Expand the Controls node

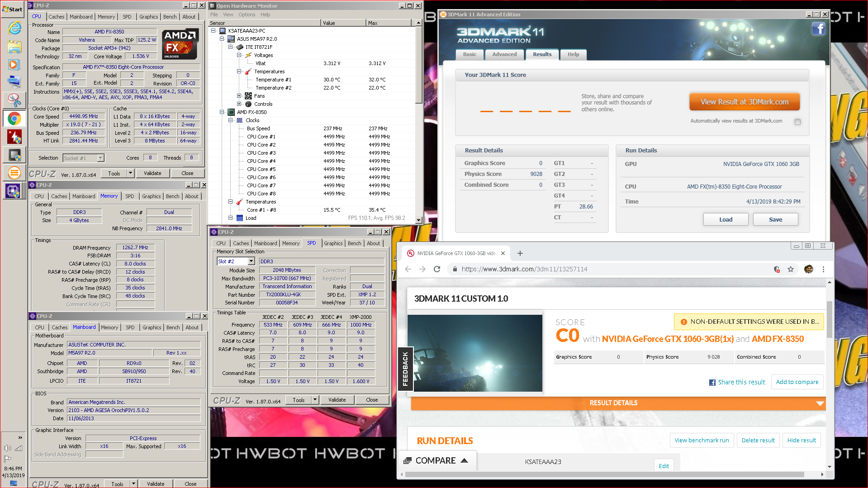tap(239, 104)
